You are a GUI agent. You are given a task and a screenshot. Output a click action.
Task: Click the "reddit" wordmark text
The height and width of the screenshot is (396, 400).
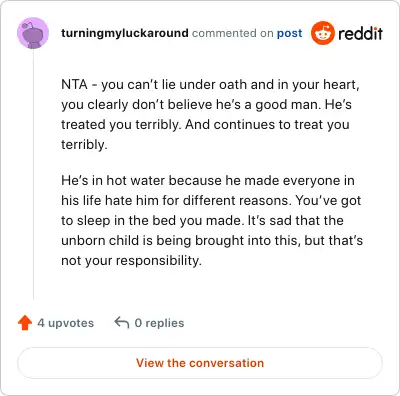click(360, 33)
